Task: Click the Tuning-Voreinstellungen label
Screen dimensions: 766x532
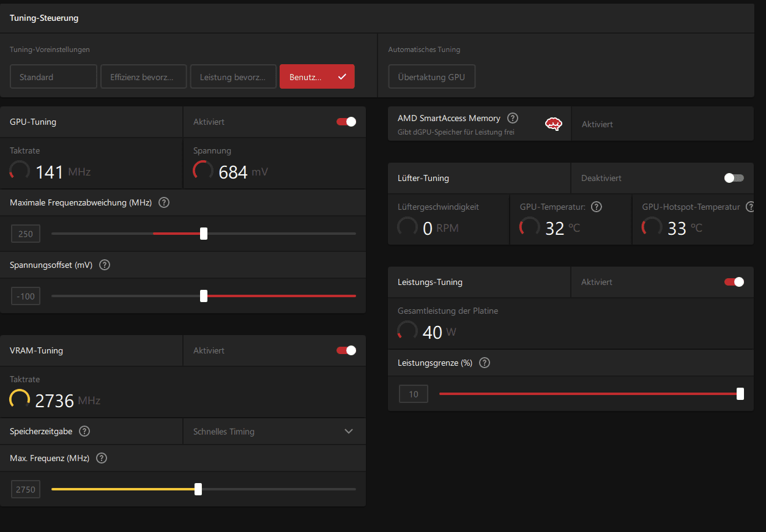Action: [x=50, y=50]
